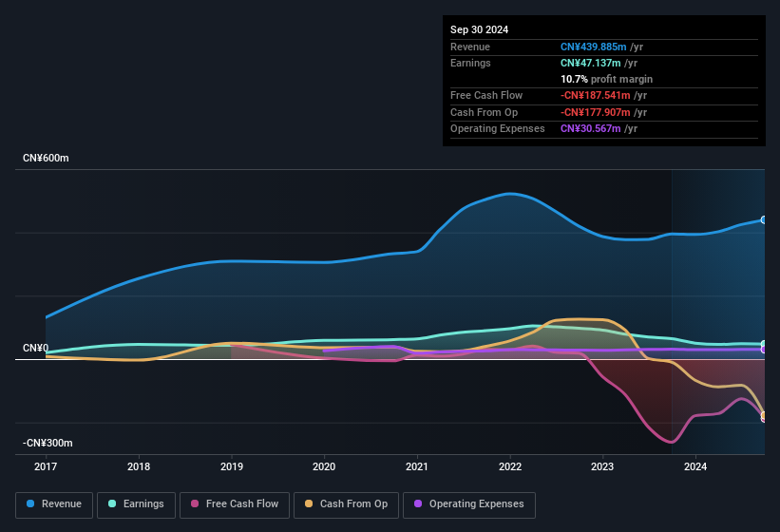Viewport: 780px width, 532px height.
Task: Click the -CN¥300m y-axis label
Action: [x=48, y=443]
